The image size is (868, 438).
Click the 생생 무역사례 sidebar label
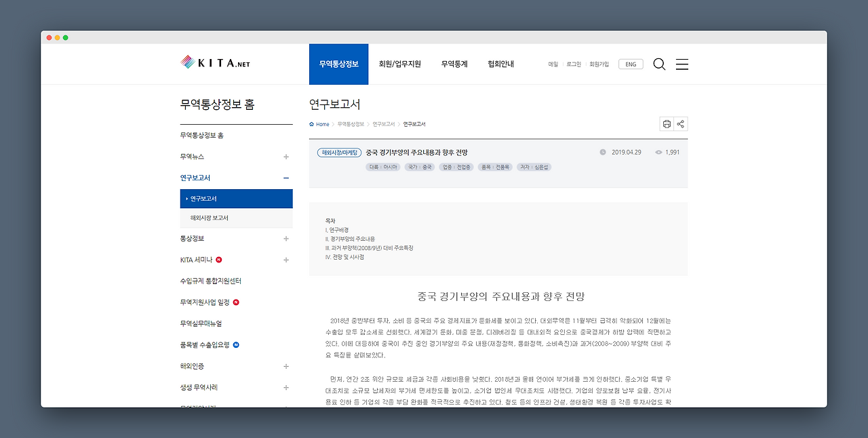198,388
